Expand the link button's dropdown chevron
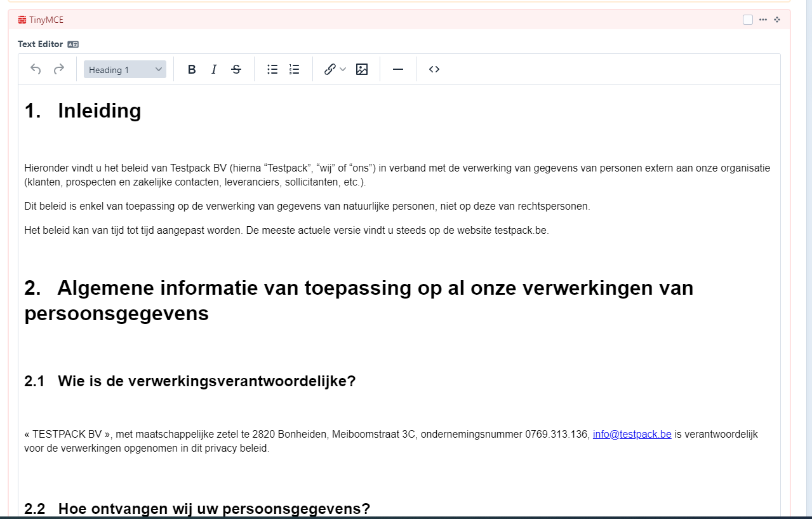 pyautogui.click(x=342, y=69)
